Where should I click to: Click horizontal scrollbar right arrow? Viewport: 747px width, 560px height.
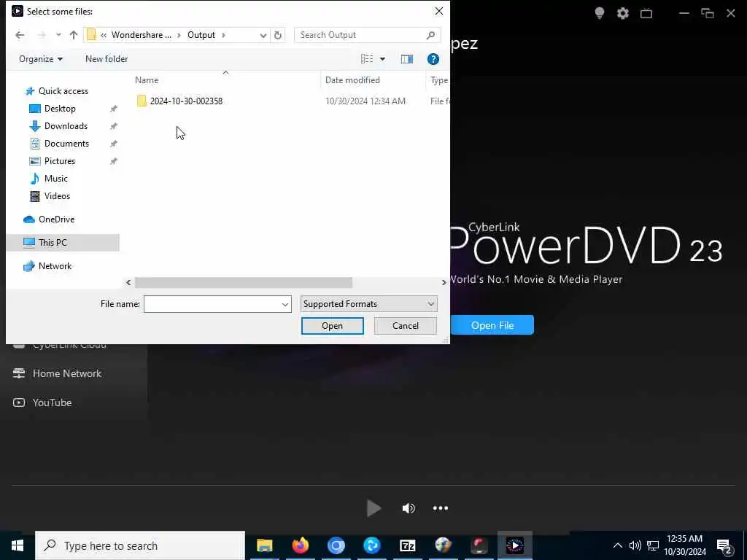pyautogui.click(x=444, y=283)
